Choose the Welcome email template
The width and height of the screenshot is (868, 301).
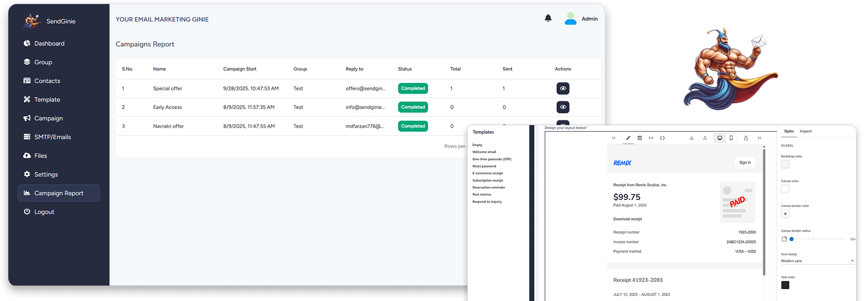tap(484, 152)
